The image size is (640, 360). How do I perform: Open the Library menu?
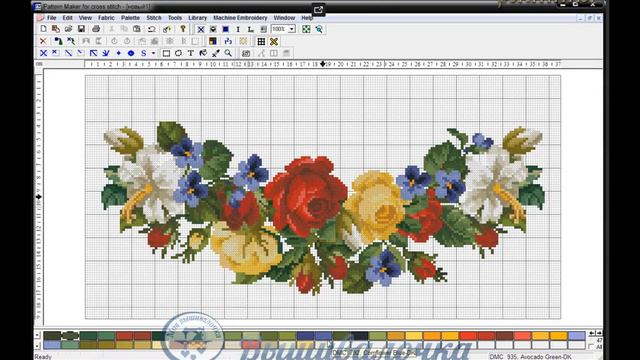198,18
